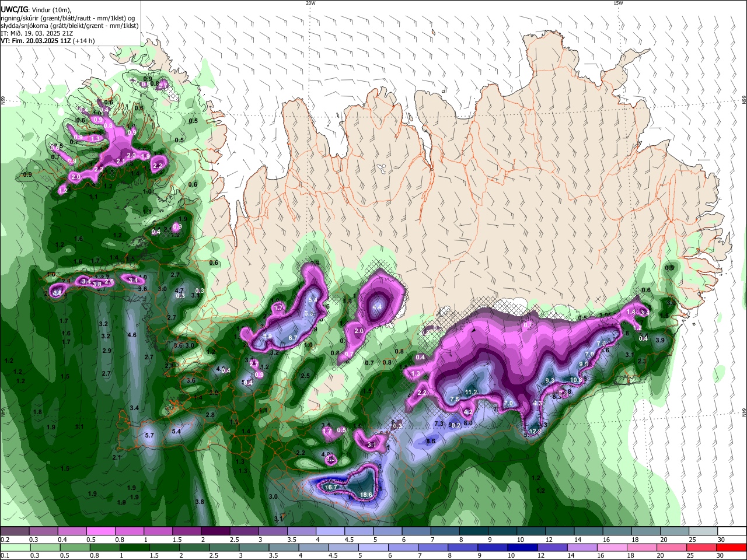The height and width of the screenshot is (560, 747).
Task: Click the 0.1 label starting the lower legend row
Action: pyautogui.click(x=5, y=556)
